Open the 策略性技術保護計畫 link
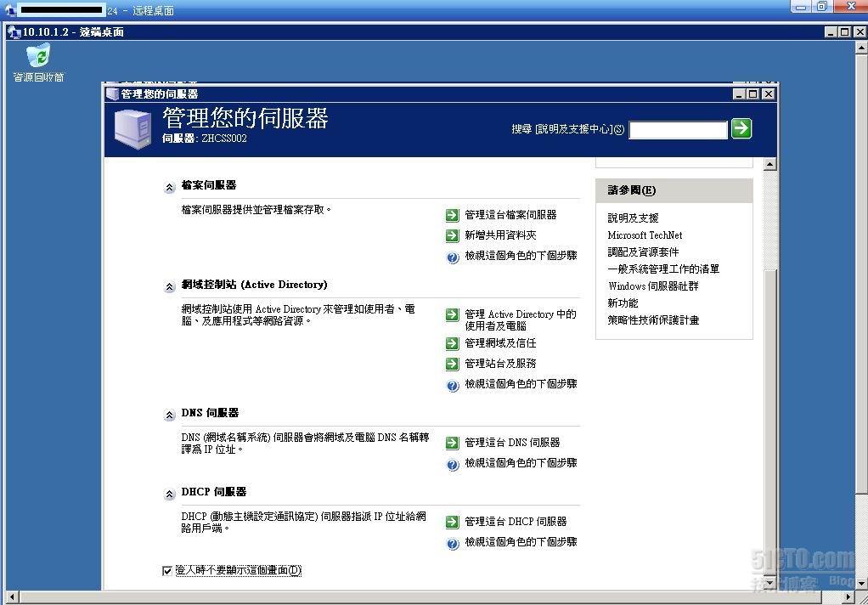The width and height of the screenshot is (868, 605). click(x=653, y=320)
